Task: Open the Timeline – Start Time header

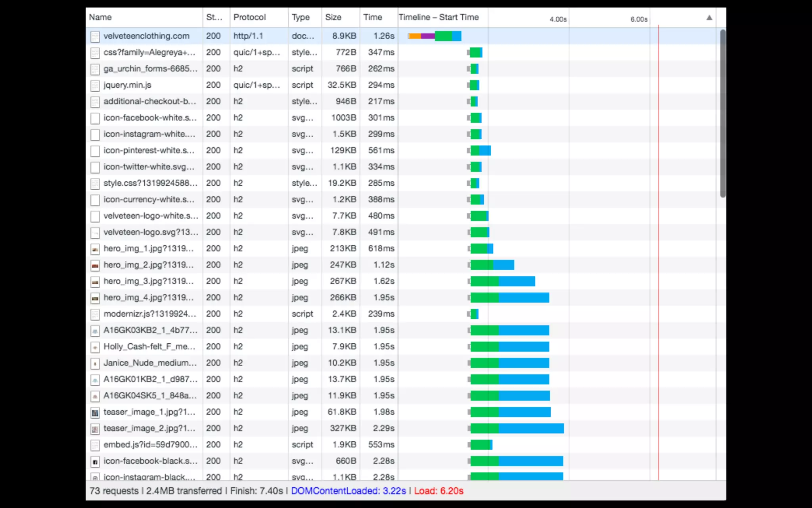Action: pos(439,17)
